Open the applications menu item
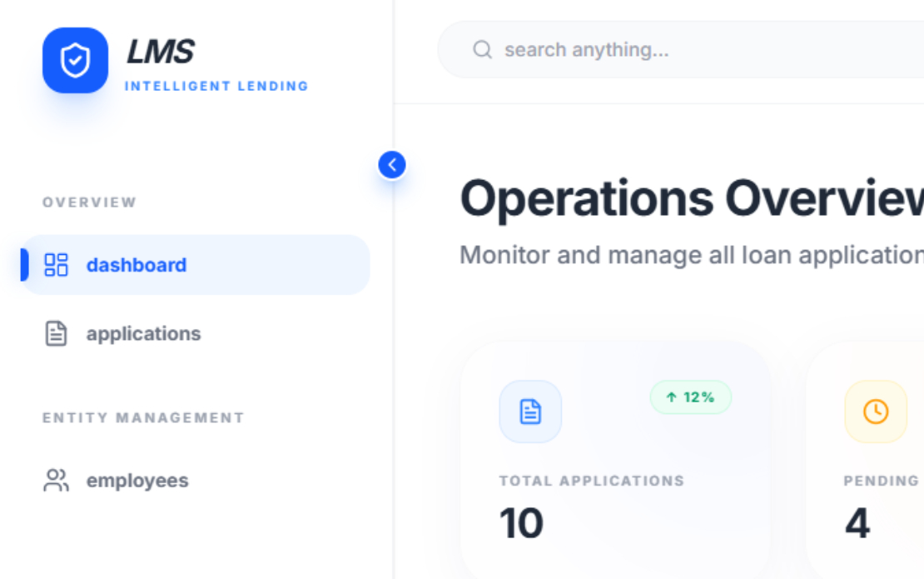The width and height of the screenshot is (924, 579). 196,334
